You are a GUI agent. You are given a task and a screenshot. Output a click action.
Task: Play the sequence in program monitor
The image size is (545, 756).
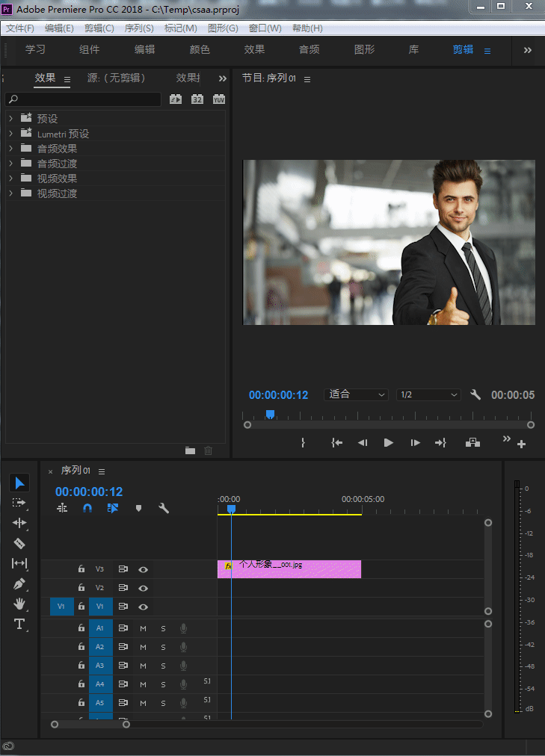point(389,442)
